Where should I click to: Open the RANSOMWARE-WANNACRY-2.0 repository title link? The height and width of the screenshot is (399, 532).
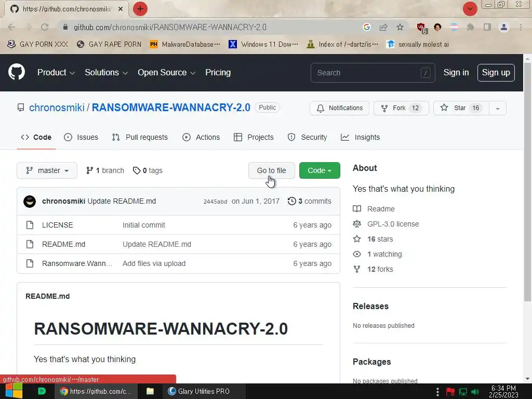pyautogui.click(x=171, y=107)
